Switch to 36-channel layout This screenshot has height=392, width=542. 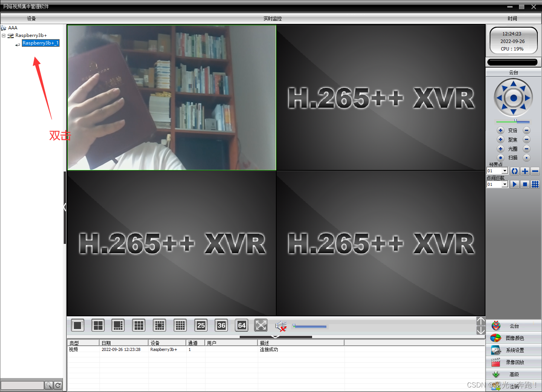click(x=221, y=325)
